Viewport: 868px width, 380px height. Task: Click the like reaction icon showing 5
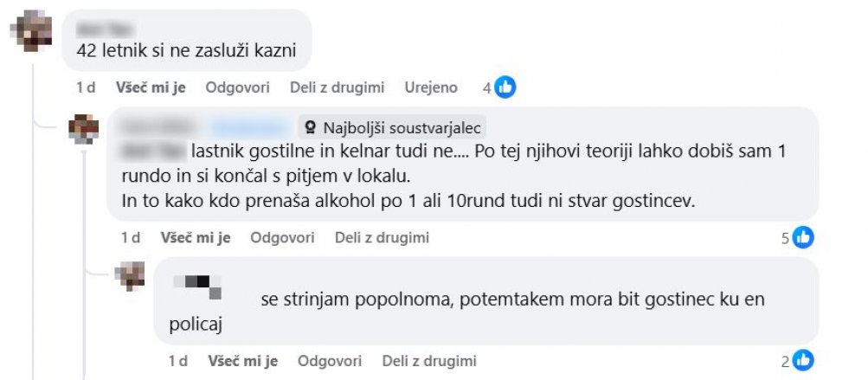tap(803, 237)
